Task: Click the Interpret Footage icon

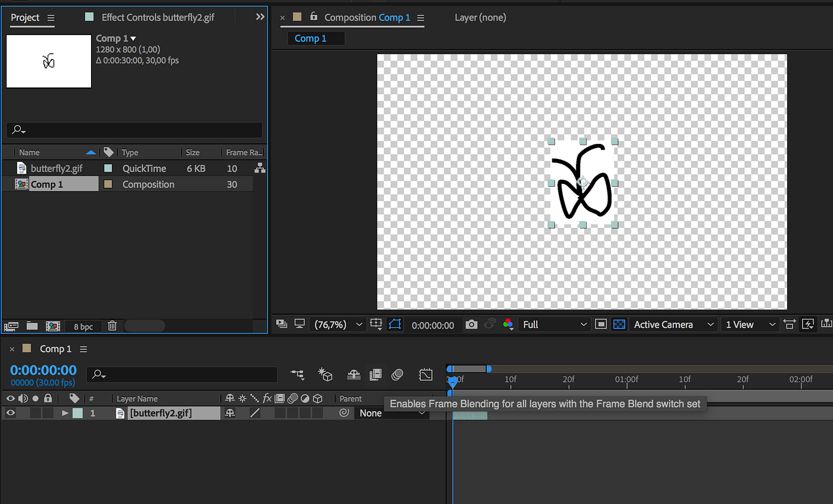Action: [11, 325]
